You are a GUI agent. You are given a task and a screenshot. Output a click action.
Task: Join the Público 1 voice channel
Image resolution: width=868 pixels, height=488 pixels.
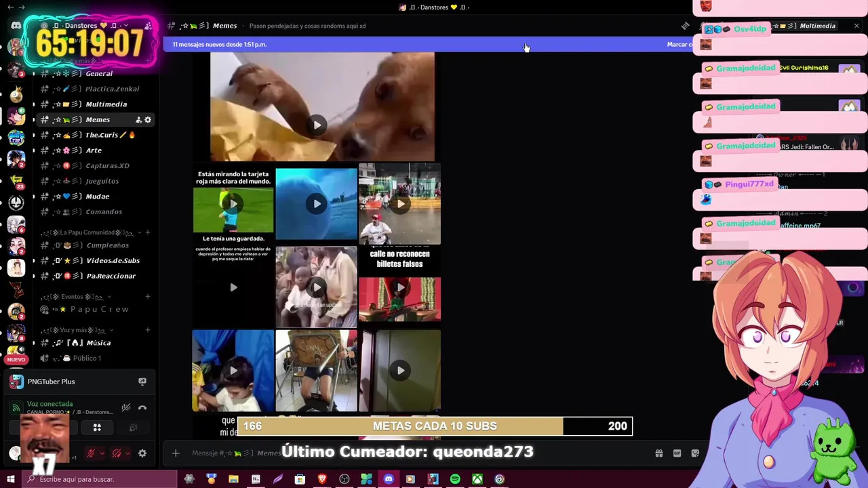96,359
